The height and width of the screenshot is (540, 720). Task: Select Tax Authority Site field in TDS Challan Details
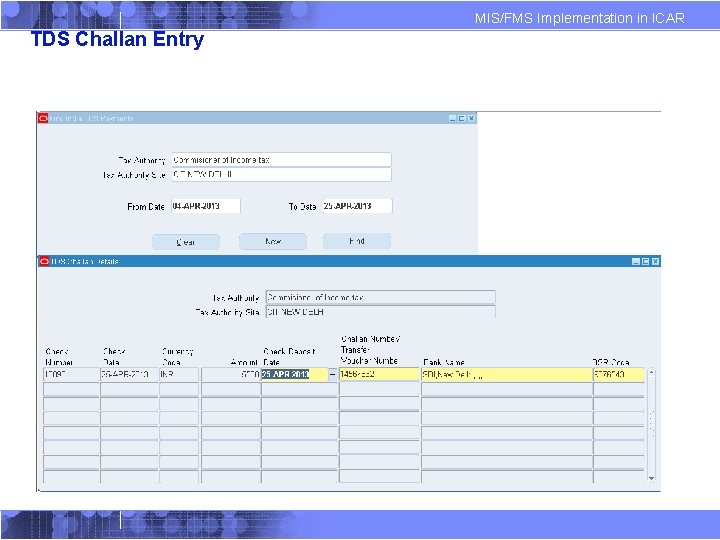pos(381,312)
